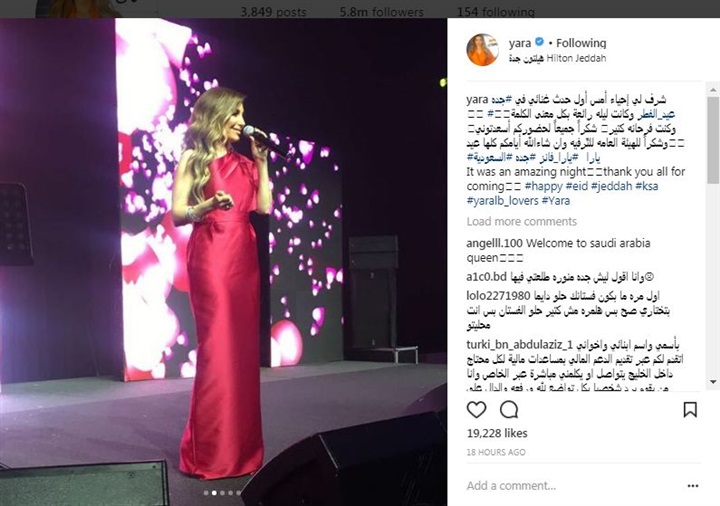The image size is (720, 506).
Task: Click the comments scrollbar up arrow
Action: click(x=714, y=90)
